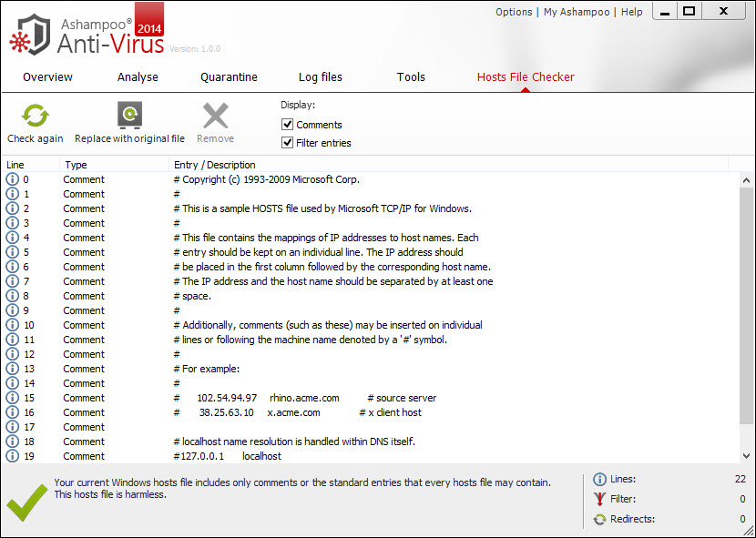Image resolution: width=756 pixels, height=538 pixels.
Task: Sort by the Type column header
Action: [115, 165]
